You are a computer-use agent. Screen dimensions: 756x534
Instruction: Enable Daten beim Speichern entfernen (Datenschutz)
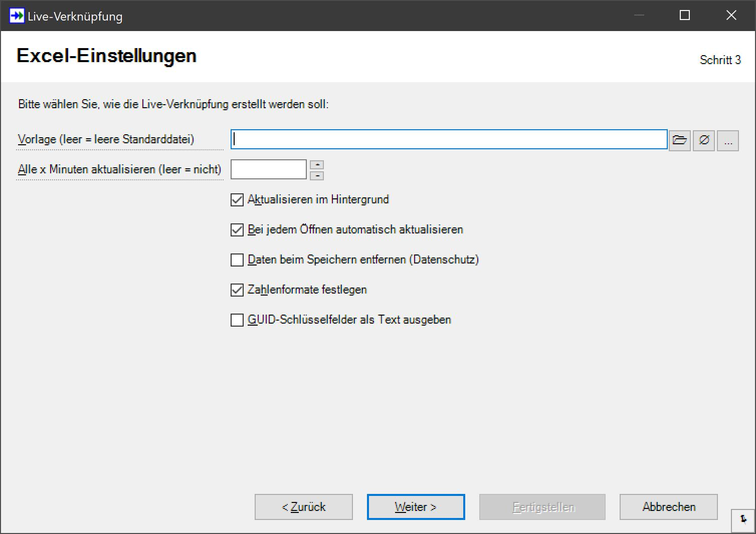[237, 260]
